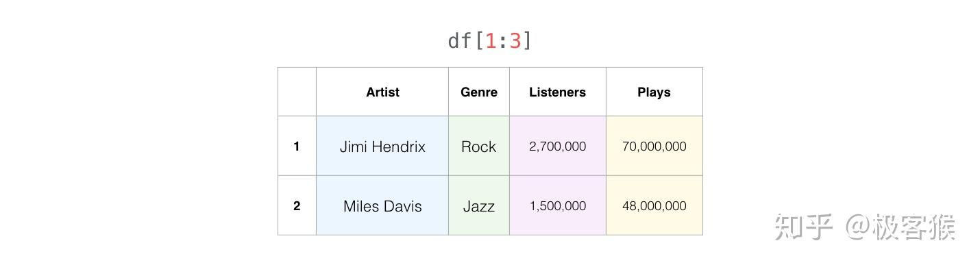Click the 70,000,000 plays cell
The image size is (980, 267).
click(x=654, y=146)
